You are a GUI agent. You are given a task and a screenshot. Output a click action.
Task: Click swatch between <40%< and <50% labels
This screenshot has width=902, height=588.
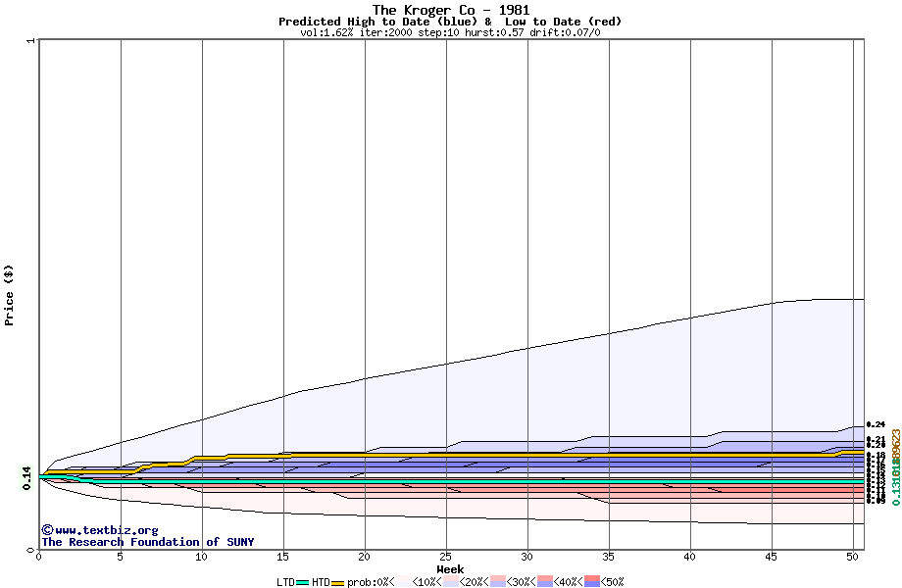pyautogui.click(x=592, y=582)
